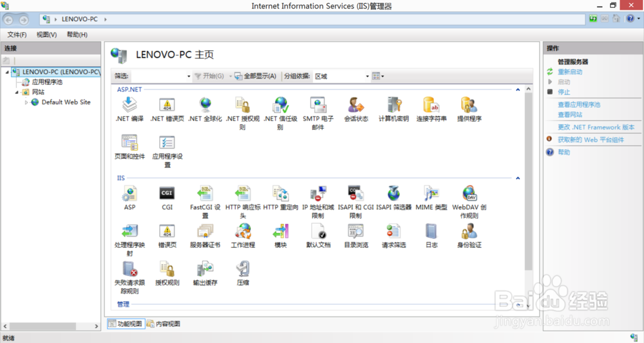Open FastCGI 设置 feature
Image resolution: width=644 pixels, height=343 pixels.
(x=205, y=202)
